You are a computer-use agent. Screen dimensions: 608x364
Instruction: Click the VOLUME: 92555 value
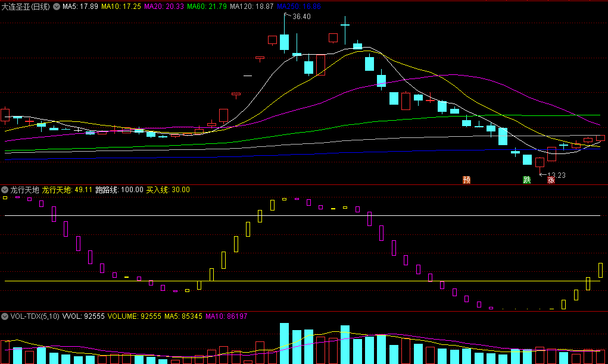point(134,316)
